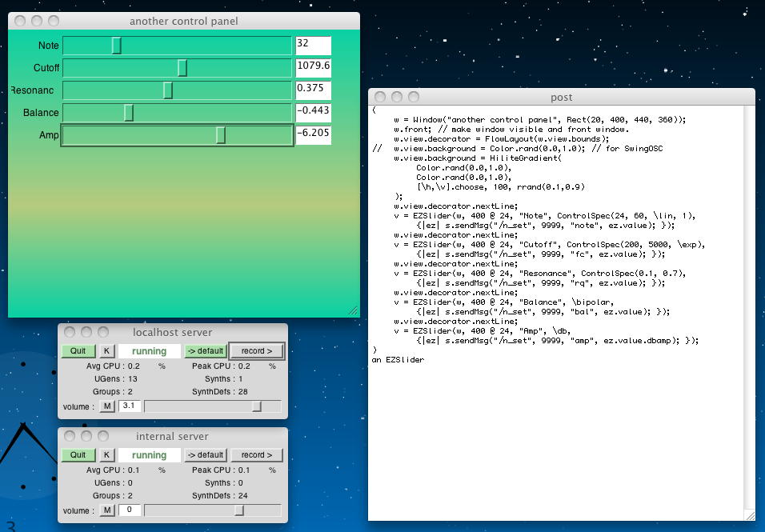Viewport: 765px width, 532px height.
Task: Quit the internal server
Action: [78, 455]
